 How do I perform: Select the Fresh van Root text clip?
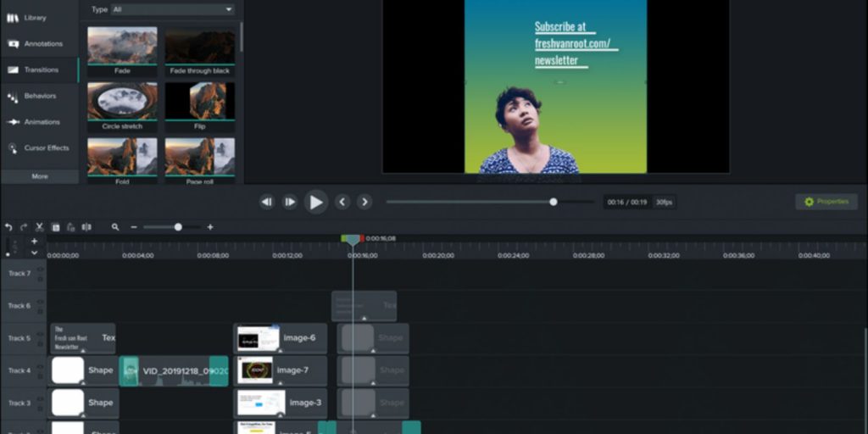point(83,338)
